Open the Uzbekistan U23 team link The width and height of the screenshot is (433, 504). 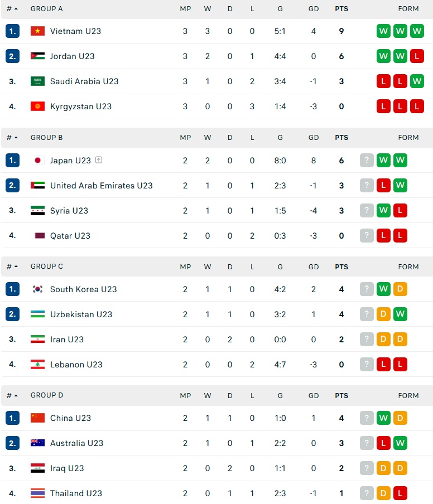click(x=81, y=314)
